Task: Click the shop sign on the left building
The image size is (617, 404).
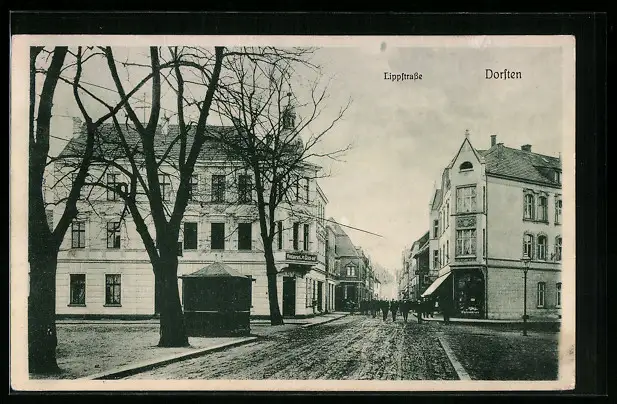Action: tap(300, 257)
